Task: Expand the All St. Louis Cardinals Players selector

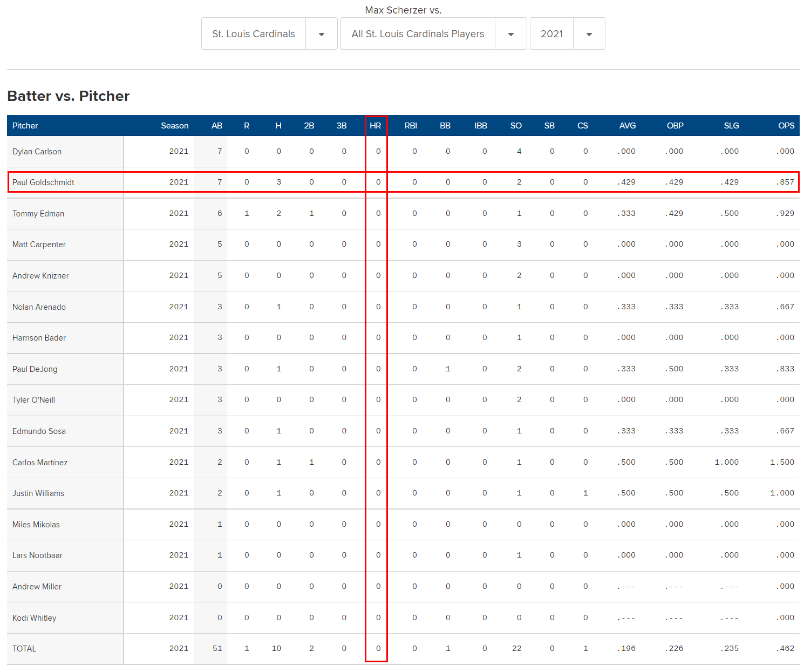Action: 433,33
